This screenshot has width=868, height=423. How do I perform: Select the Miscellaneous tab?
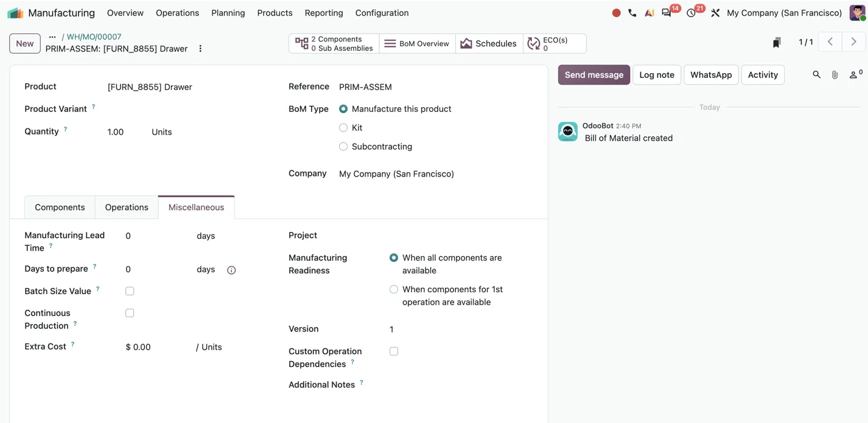[196, 208]
